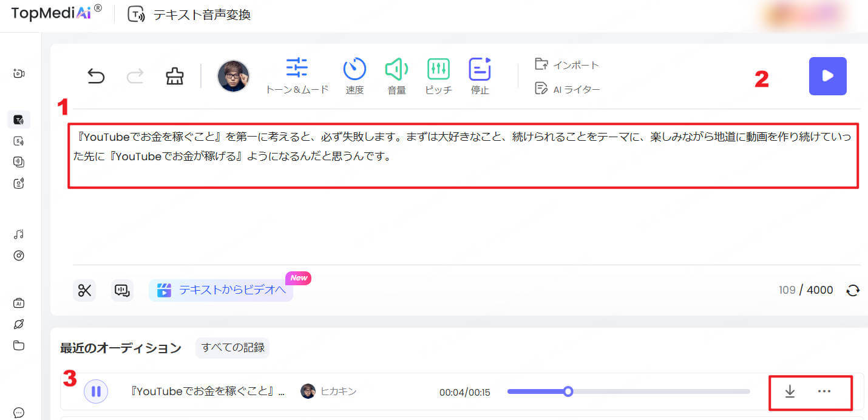The image size is (868, 420).
Task: Open テキストからビデオへ feature
Action: 221,291
